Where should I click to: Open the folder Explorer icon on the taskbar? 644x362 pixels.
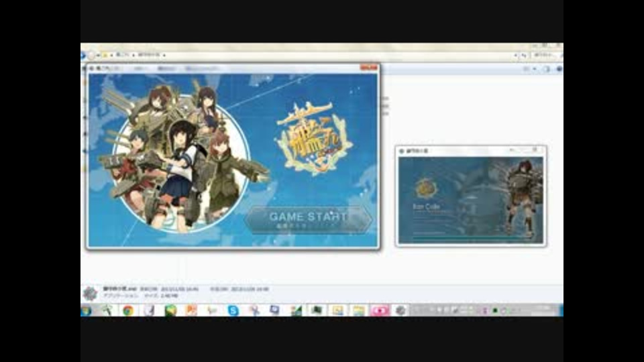[358, 310]
